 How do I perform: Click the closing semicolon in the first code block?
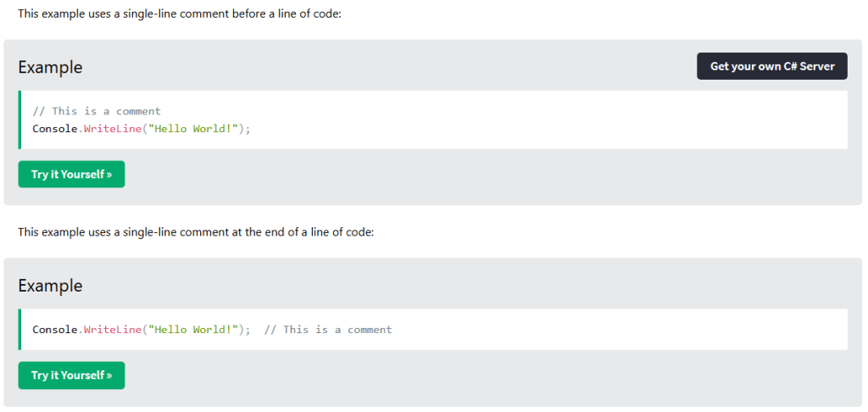coord(249,129)
